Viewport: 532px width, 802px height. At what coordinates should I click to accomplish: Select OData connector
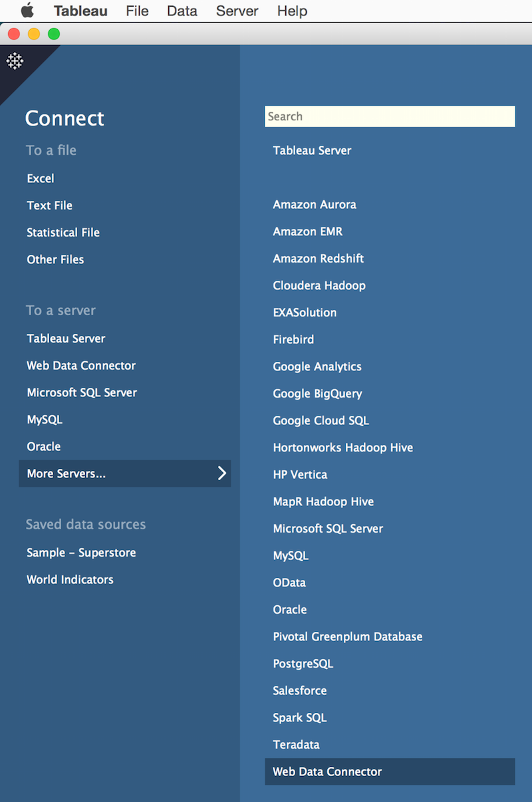click(289, 583)
